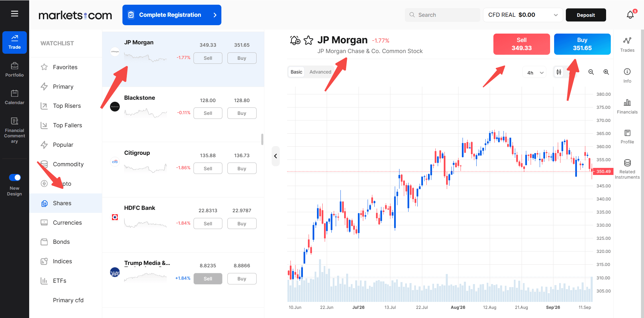Open the hamburger menu icon

tap(14, 14)
